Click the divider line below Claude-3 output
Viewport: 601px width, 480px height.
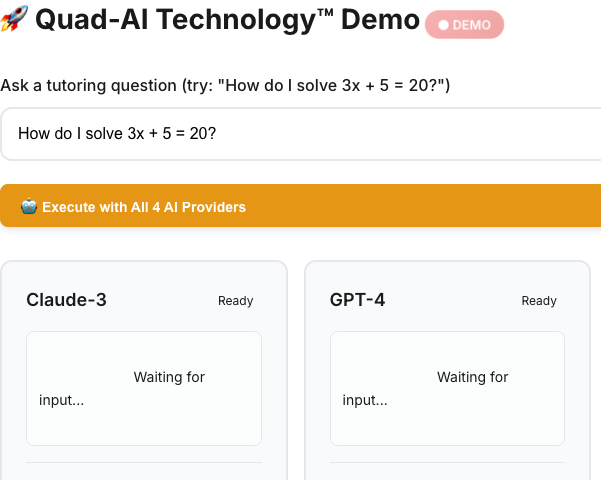144,462
